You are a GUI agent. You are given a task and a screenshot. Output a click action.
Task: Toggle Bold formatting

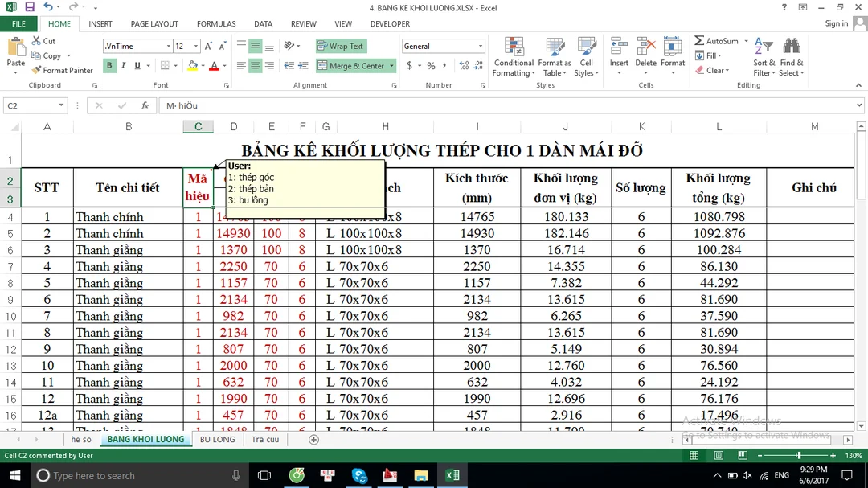(x=109, y=65)
